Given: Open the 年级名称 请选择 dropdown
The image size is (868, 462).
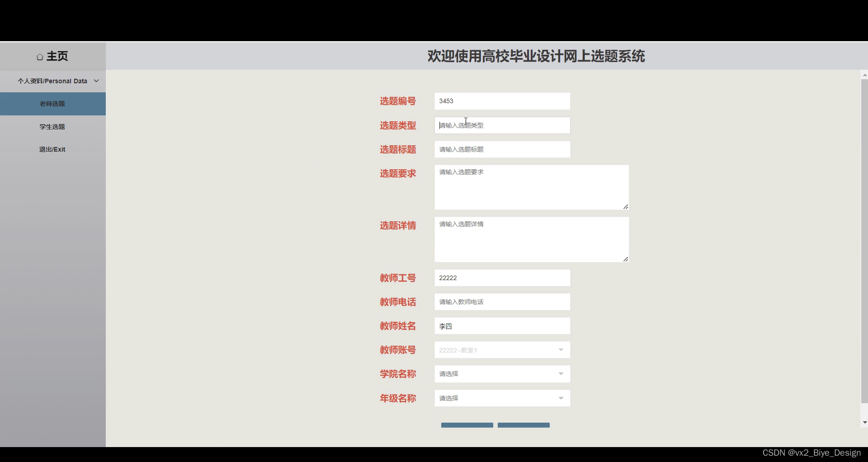Looking at the screenshot, I should pyautogui.click(x=502, y=398).
